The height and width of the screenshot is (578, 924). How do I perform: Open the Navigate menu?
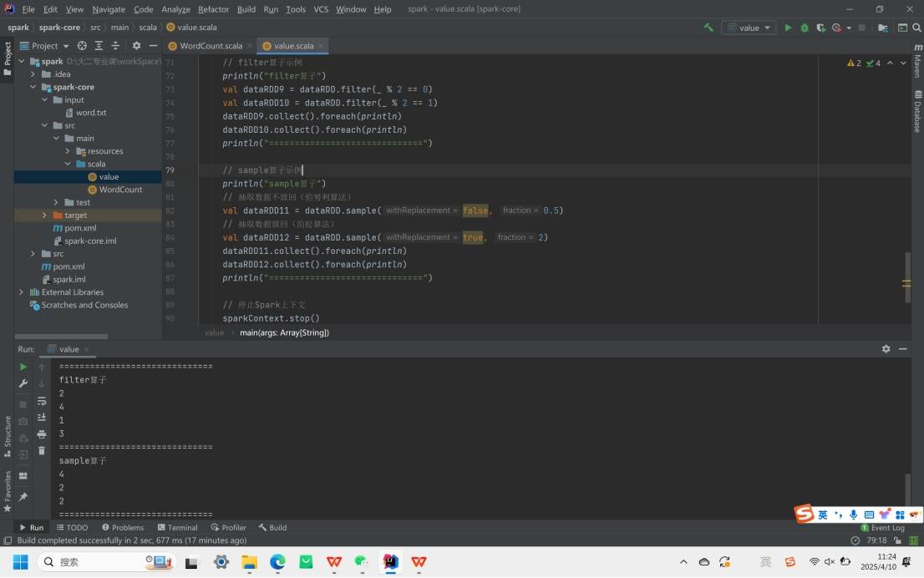109,9
